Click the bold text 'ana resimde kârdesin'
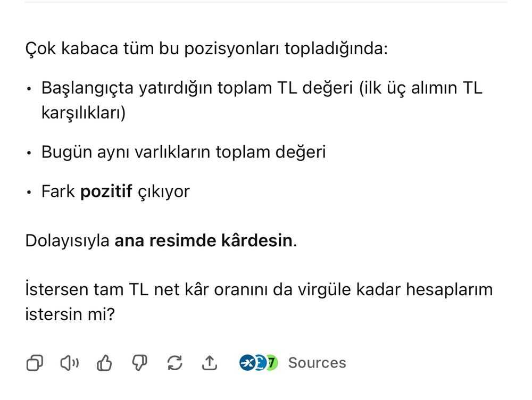 coord(203,240)
